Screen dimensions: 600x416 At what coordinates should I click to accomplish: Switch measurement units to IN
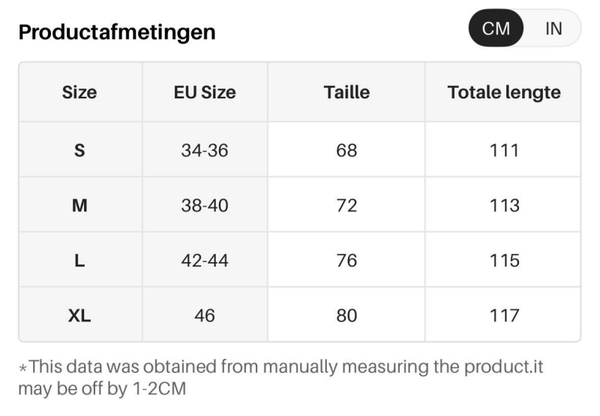pyautogui.click(x=553, y=29)
